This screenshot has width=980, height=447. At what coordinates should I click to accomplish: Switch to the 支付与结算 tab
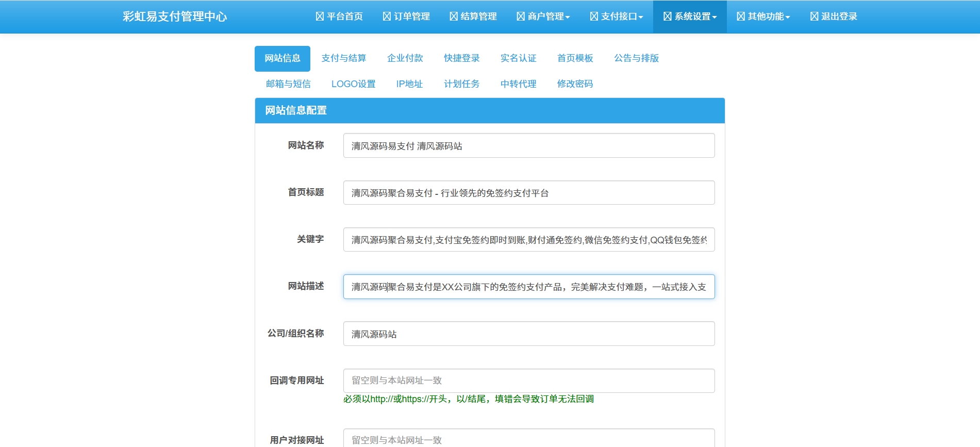click(343, 58)
